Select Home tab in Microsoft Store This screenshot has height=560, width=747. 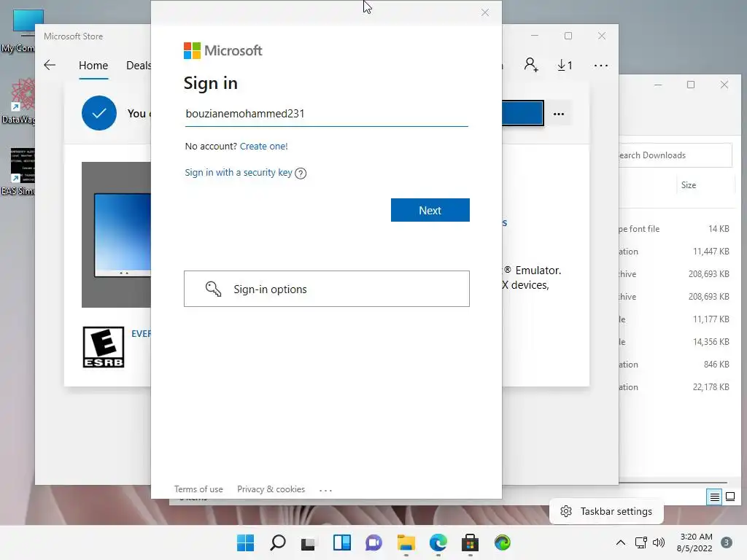93,65
